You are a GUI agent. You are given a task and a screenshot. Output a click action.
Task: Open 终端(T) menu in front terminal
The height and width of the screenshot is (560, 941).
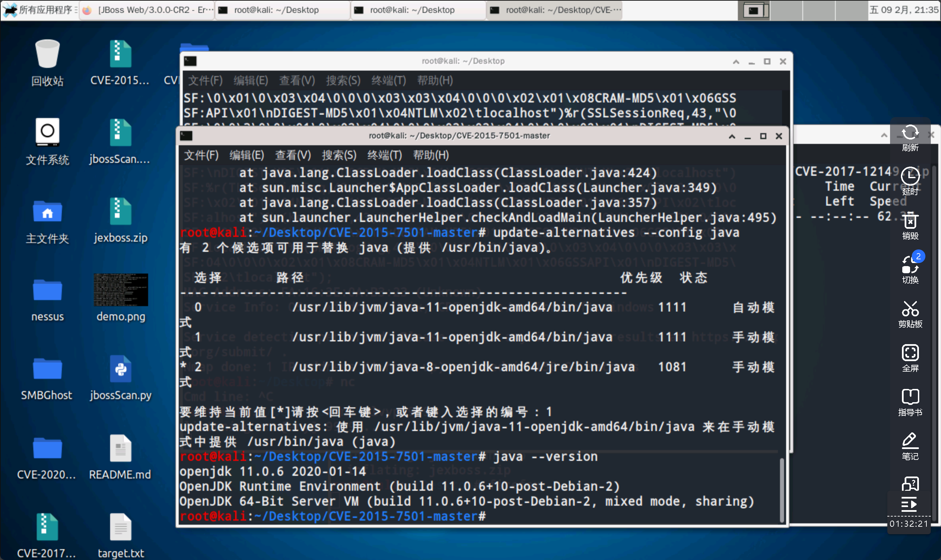click(385, 155)
